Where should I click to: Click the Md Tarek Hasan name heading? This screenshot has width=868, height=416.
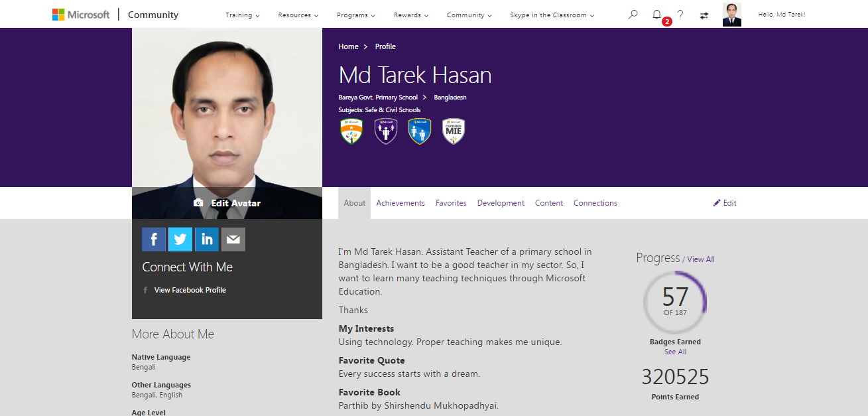point(415,75)
